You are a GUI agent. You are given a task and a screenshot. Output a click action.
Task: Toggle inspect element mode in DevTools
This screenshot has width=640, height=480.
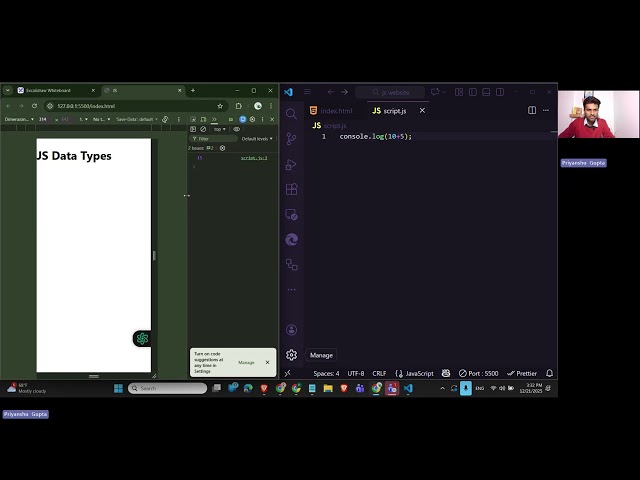coord(193,119)
